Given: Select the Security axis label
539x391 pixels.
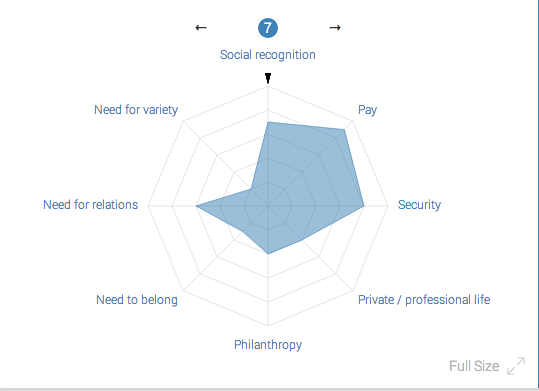Looking at the screenshot, I should pos(419,205).
